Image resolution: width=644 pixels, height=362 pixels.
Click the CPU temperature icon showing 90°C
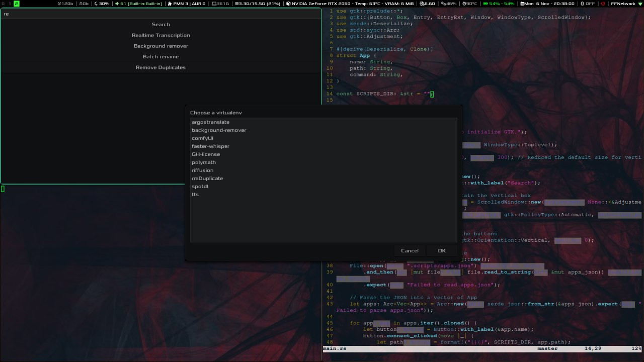tap(465, 4)
